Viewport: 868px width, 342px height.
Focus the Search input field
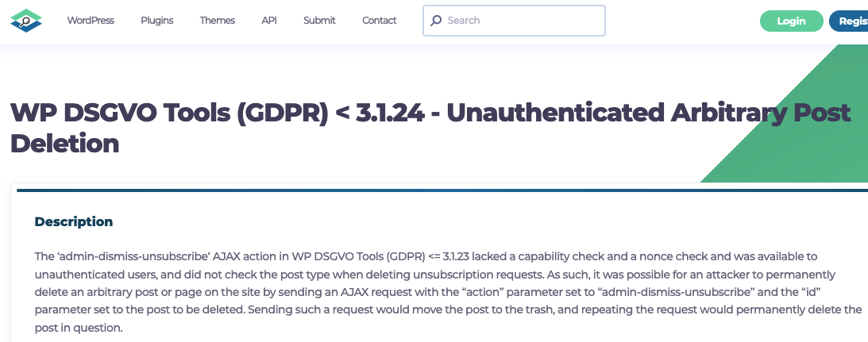pos(515,21)
